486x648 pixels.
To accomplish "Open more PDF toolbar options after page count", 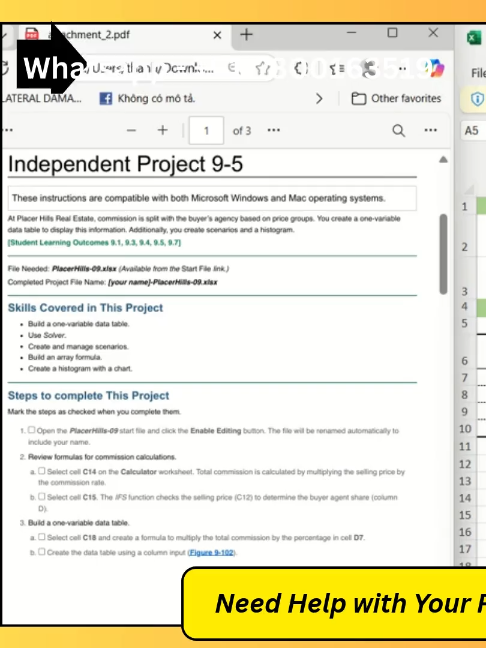I will tap(274, 130).
